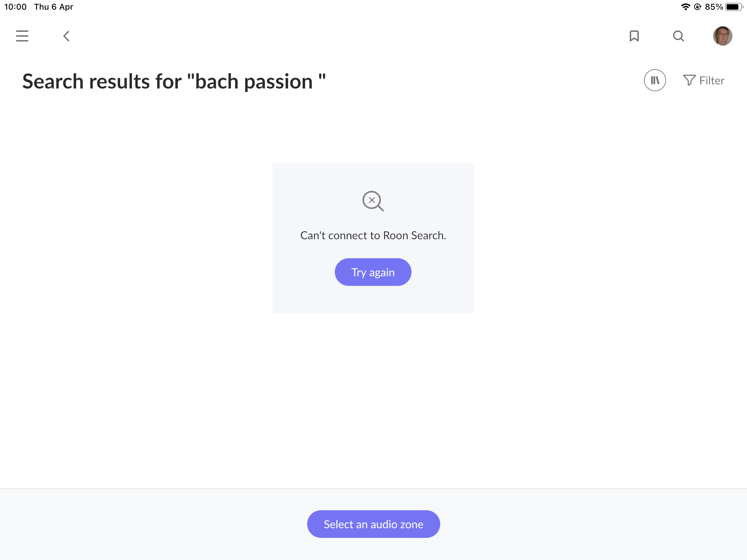Open the user profile avatar
The image size is (747, 560).
pos(722,36)
